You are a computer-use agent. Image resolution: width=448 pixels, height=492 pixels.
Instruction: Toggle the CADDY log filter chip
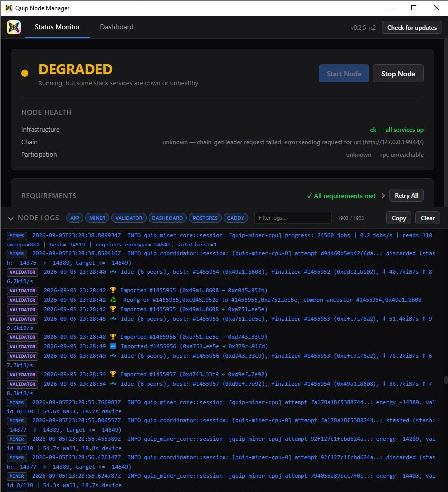[236, 218]
